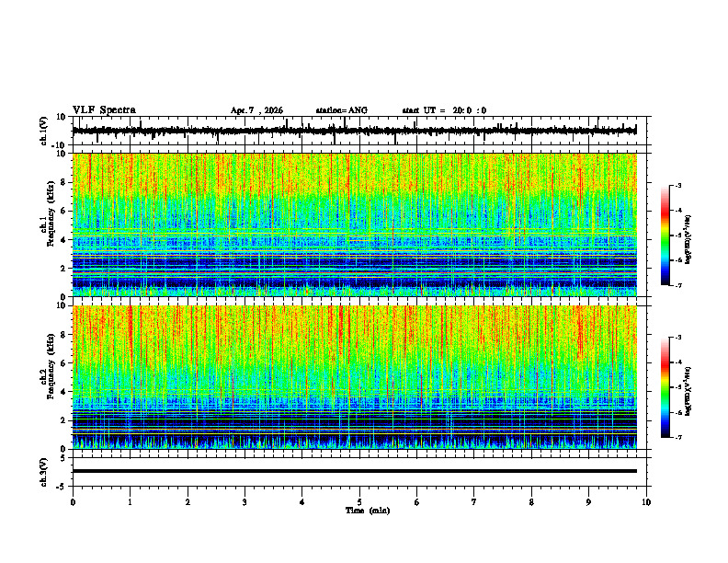Click the "ch.3(V)" axis label
Screen dimensions: 728x563
44,473
